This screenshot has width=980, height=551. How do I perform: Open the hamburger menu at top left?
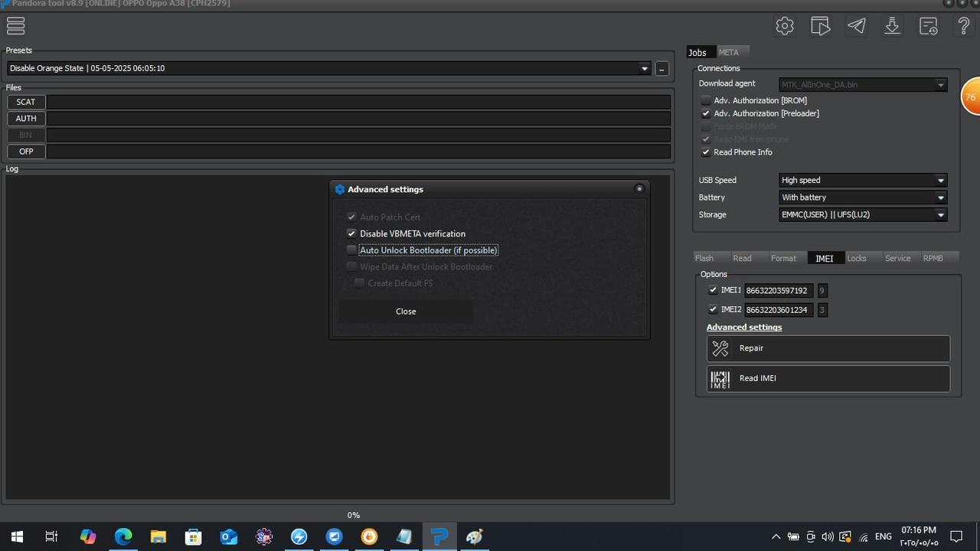(x=15, y=25)
